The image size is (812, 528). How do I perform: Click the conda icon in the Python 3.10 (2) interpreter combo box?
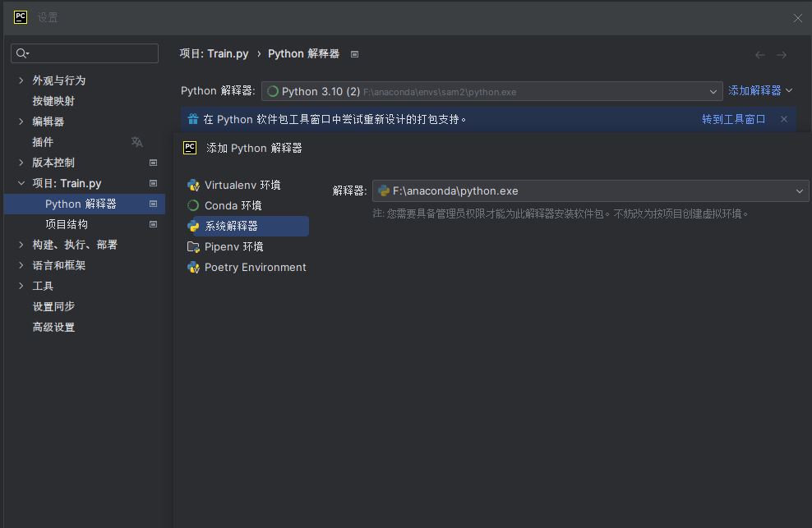273,92
